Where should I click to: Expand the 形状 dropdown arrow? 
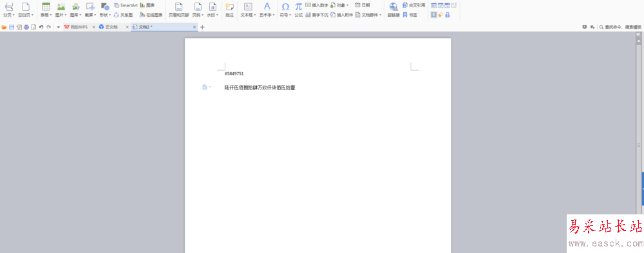coord(109,15)
